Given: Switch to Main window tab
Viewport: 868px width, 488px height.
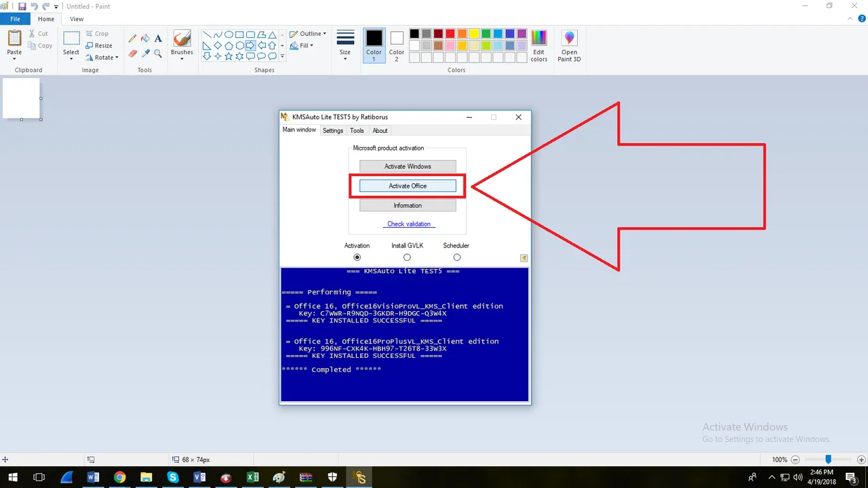Looking at the screenshot, I should [x=299, y=129].
